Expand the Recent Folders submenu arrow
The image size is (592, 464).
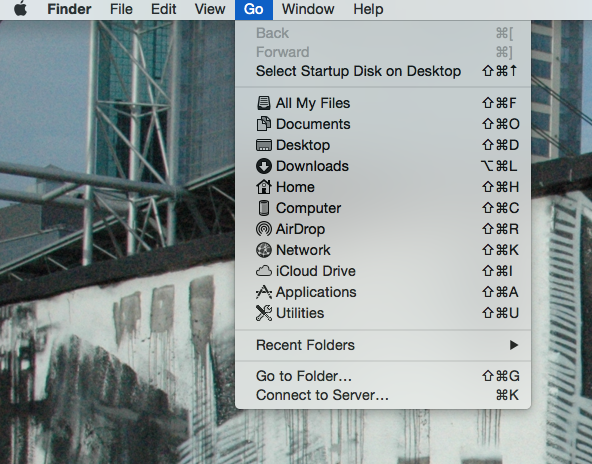click(513, 345)
